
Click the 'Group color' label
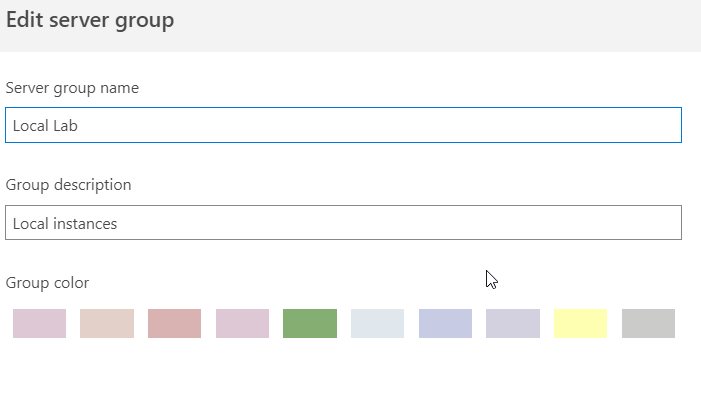(x=47, y=283)
